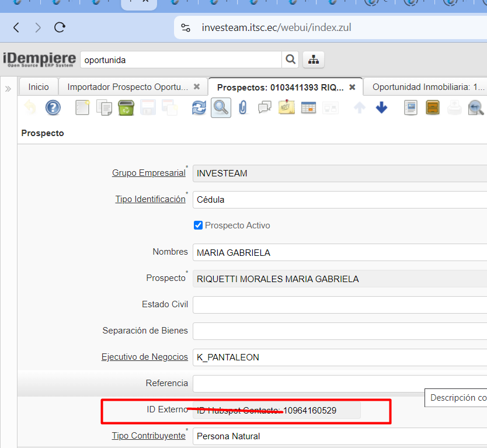Reload the page with browser refresh button
The image size is (487, 448).
coord(60,27)
